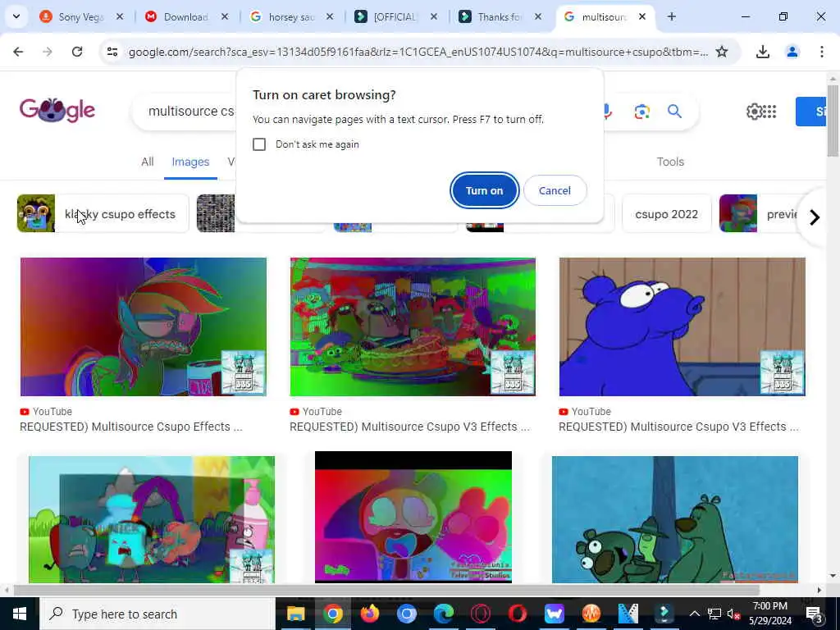Open the rainbow pony image result
This screenshot has height=630, width=840.
click(x=143, y=326)
